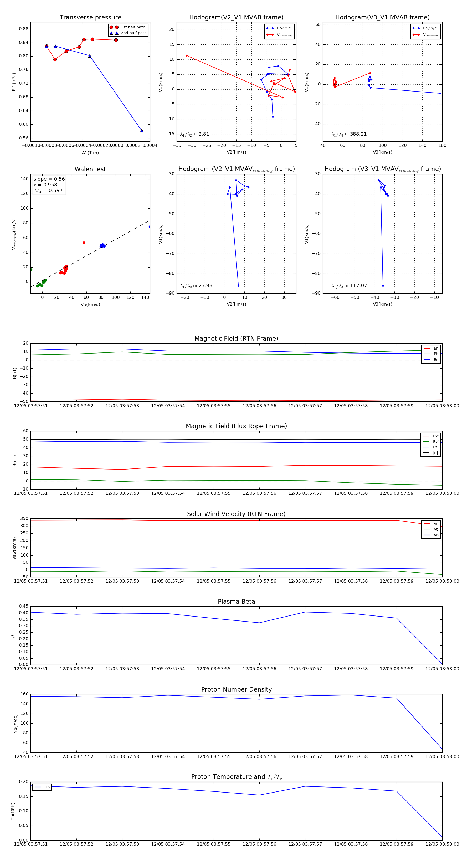Click the Vremaining legend entry in V3_V1 MVAB hodogram
Viewport: 473px width, 868px height.
[x=425, y=35]
